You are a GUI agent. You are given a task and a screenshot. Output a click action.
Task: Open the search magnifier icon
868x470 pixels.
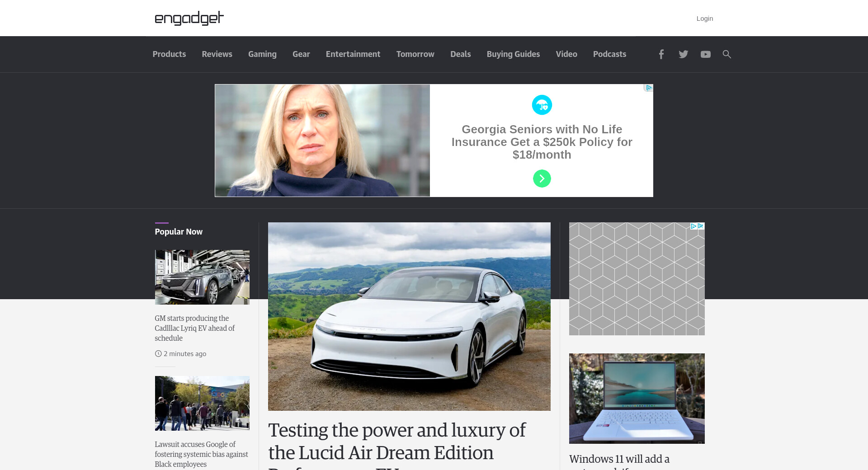[726, 54]
